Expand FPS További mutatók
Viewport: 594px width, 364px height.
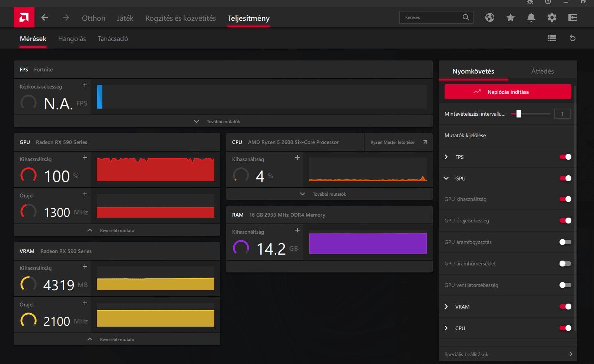click(x=223, y=121)
